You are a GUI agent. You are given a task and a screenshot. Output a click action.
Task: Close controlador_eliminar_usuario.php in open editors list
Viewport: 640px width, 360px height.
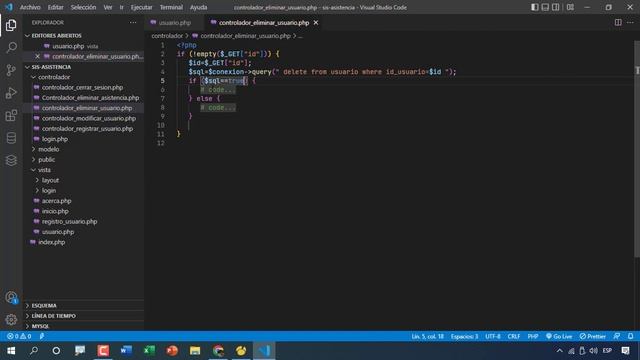pyautogui.click(x=37, y=56)
